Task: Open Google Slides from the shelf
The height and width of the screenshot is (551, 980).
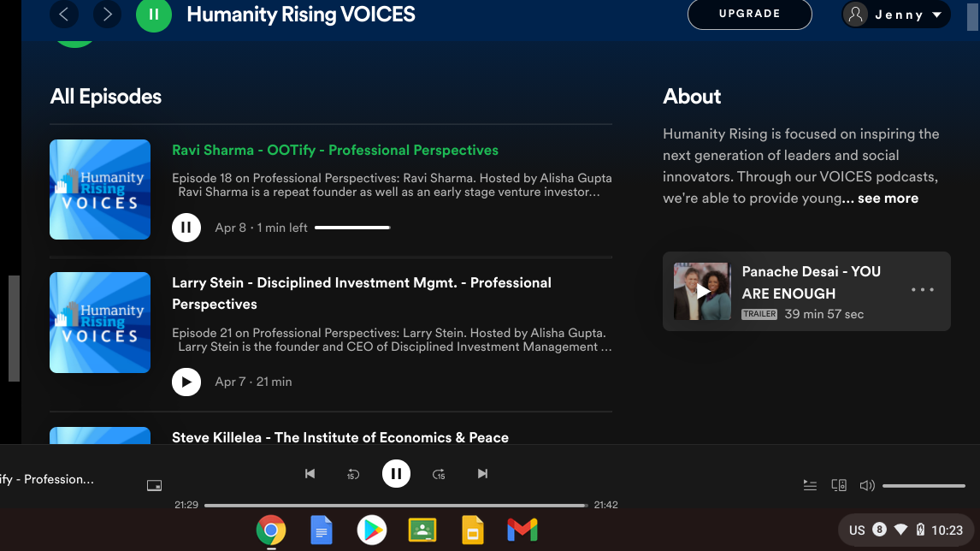Action: [473, 530]
